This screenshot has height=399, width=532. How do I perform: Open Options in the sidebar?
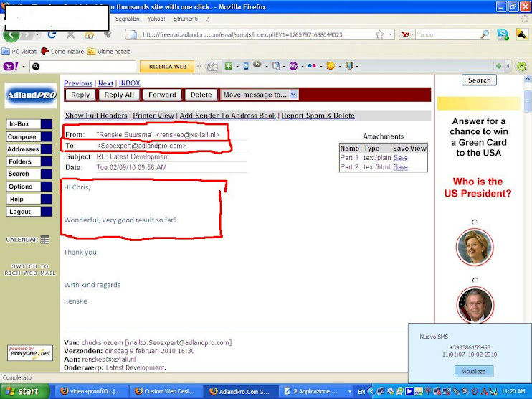(29, 187)
